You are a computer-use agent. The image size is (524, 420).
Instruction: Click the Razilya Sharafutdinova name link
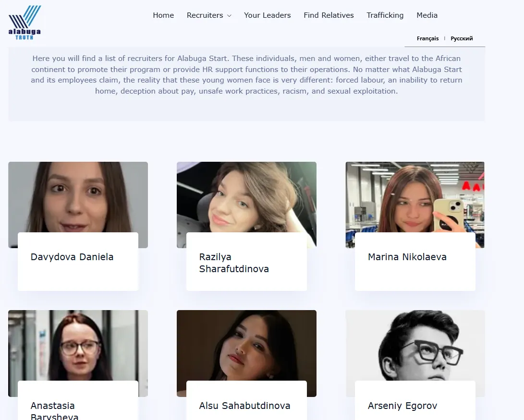(x=234, y=263)
